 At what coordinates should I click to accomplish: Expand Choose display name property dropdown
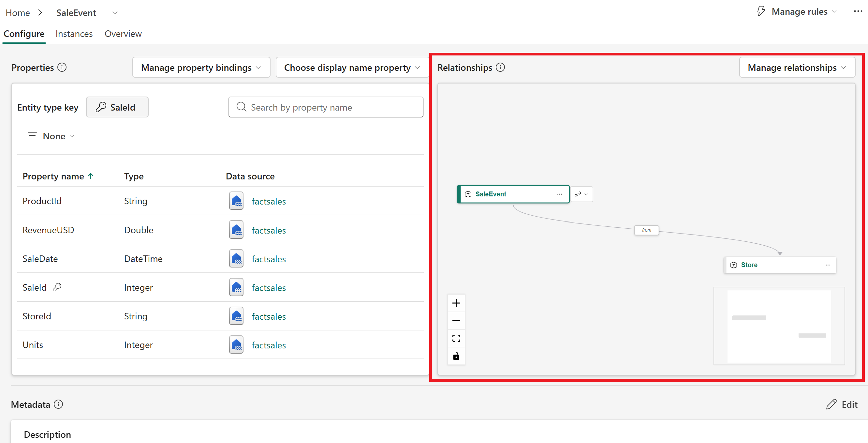pyautogui.click(x=352, y=68)
